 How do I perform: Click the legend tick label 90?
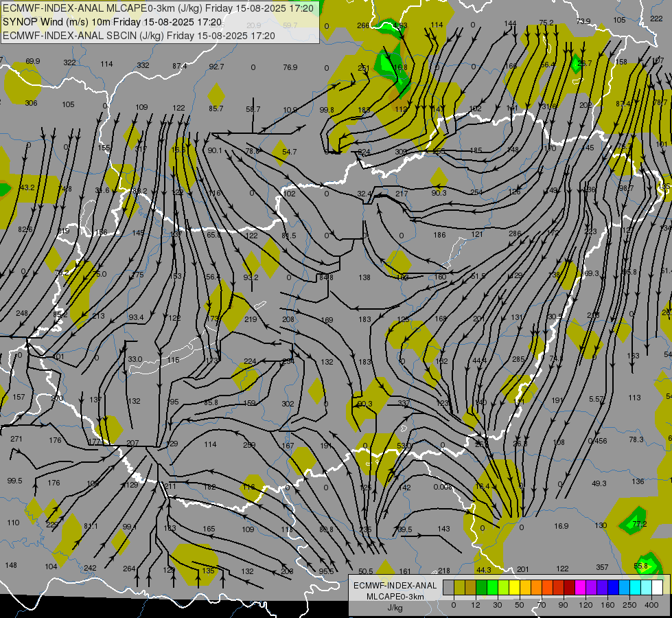(x=563, y=605)
